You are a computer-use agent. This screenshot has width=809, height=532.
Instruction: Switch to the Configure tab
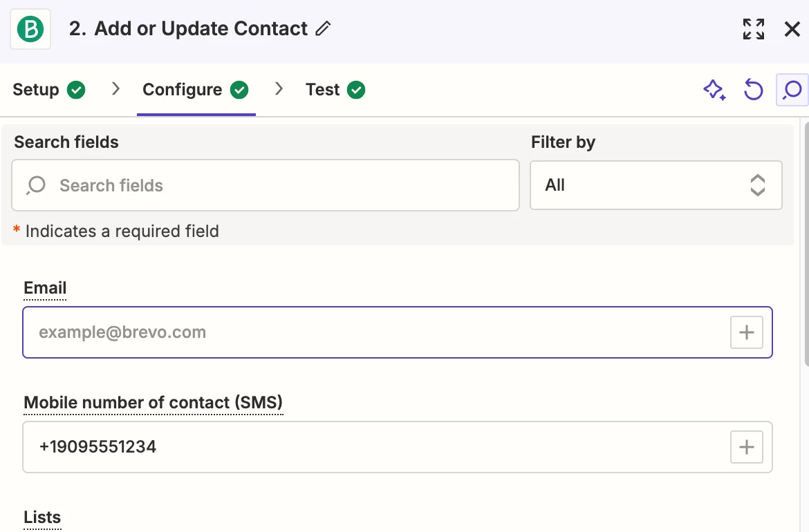click(x=195, y=90)
